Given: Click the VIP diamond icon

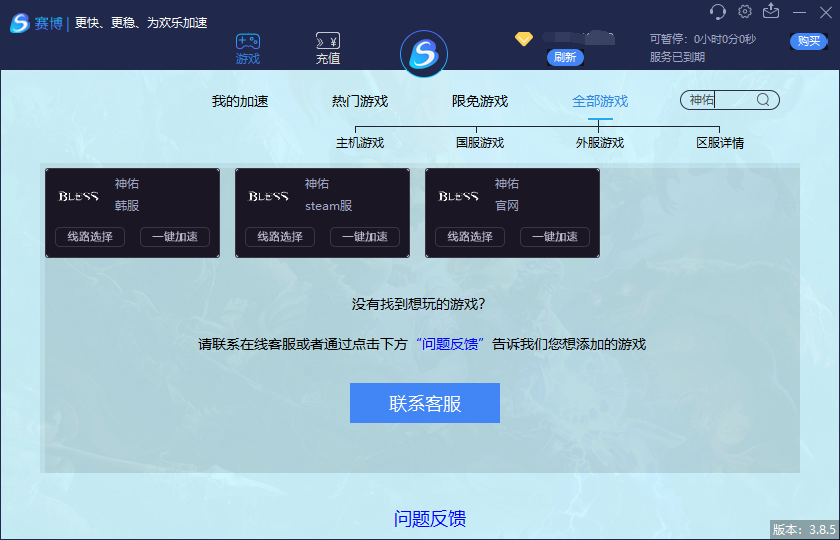Looking at the screenshot, I should click(x=524, y=39).
